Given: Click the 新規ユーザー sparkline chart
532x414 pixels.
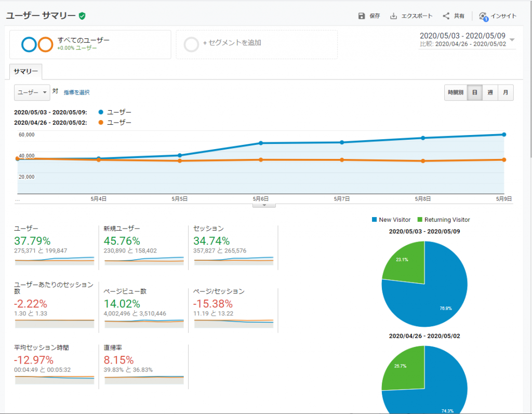Looking at the screenshot, I should click(144, 261).
